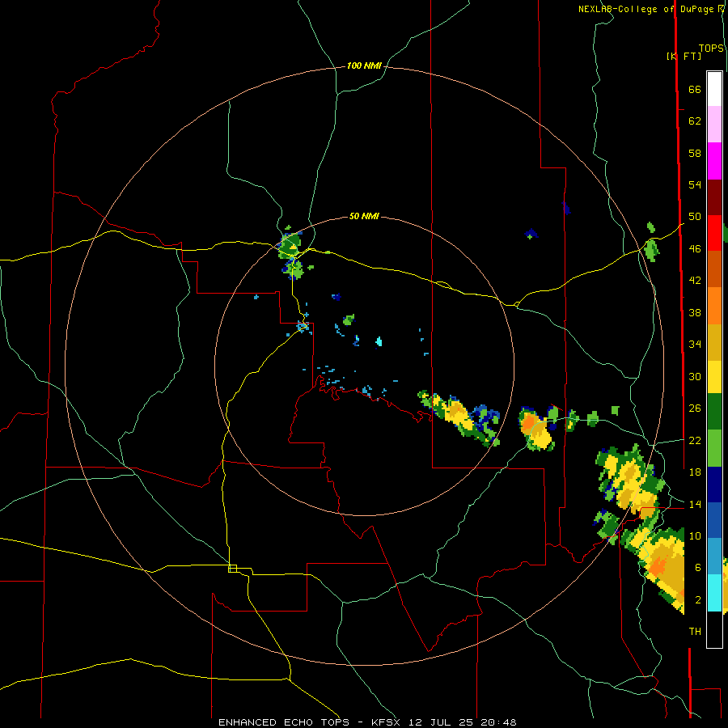The image size is (728, 728).
Task: Click the KFSX station identifier in the caption
Action: pos(385,722)
